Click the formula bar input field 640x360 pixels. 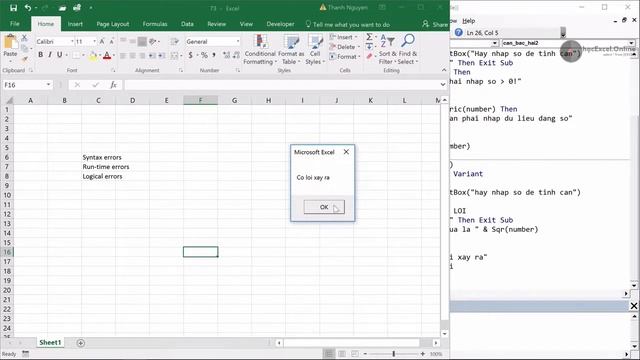pos(281,85)
